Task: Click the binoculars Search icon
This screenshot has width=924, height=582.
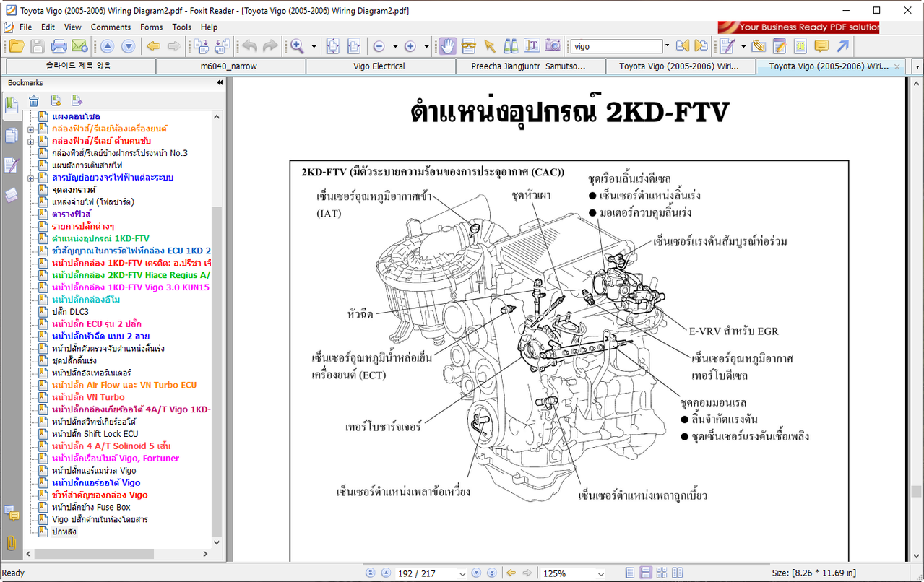Action: point(511,46)
